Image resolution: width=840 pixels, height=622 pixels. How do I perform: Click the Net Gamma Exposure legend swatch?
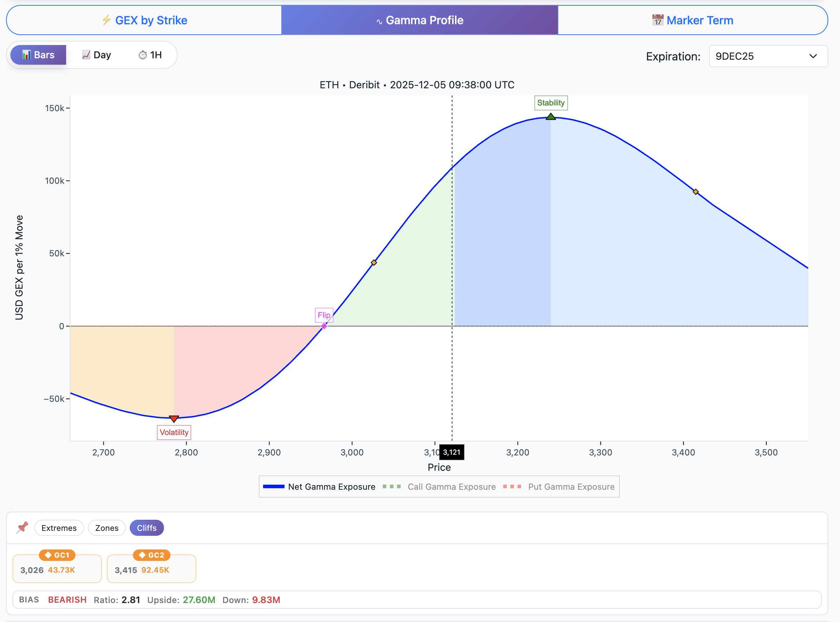(275, 487)
